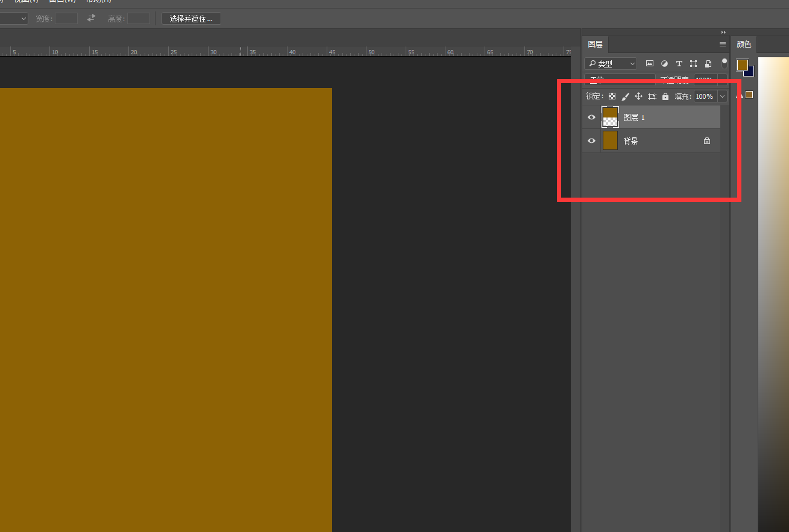Toggle layer filtering on or off
789x532 pixels.
tap(725, 63)
